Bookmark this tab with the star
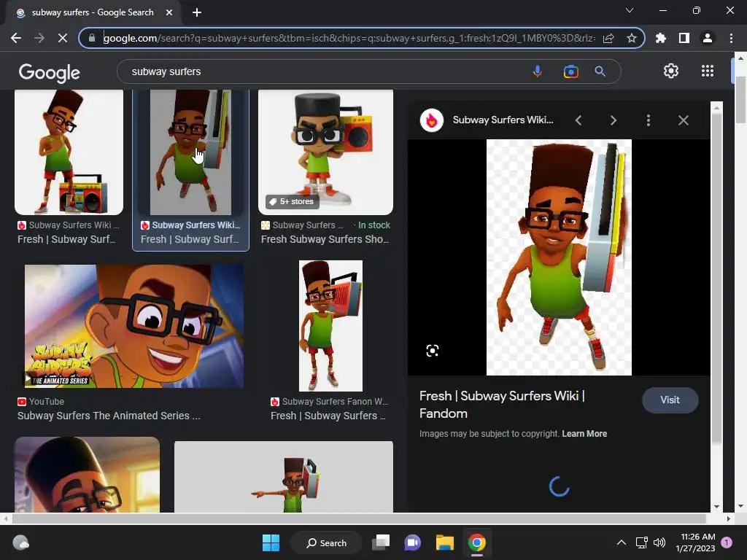The width and height of the screenshot is (747, 560). tap(631, 38)
